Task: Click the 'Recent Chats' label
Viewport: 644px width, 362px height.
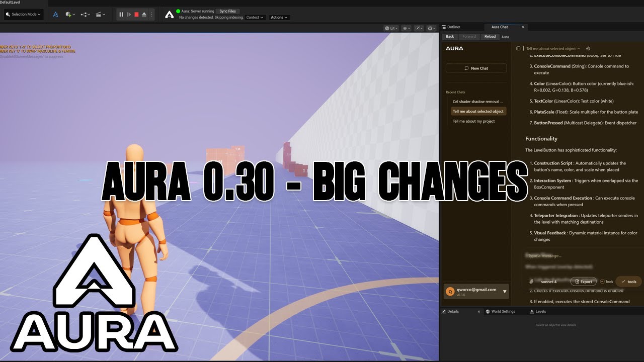Action: tap(455, 93)
